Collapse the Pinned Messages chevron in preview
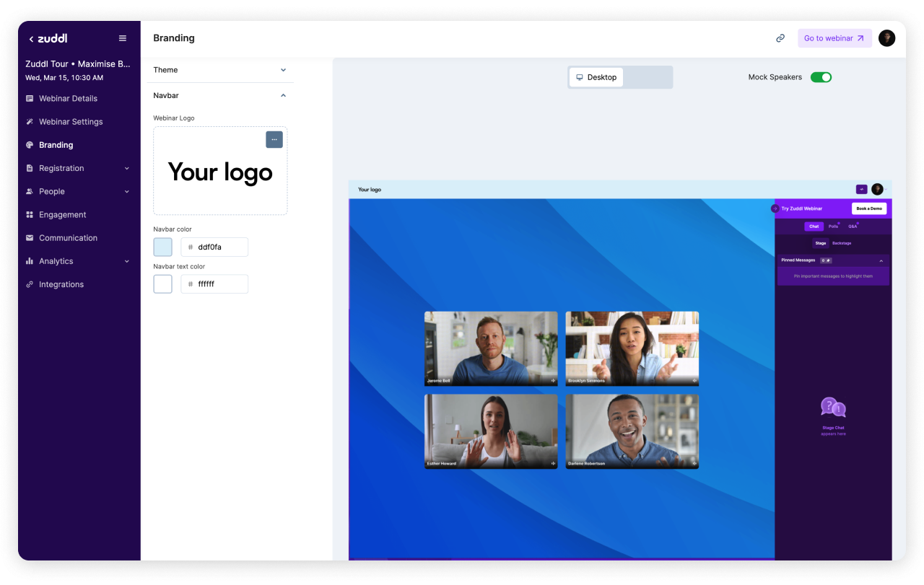Viewport: 924px width, 585px height. [881, 260]
